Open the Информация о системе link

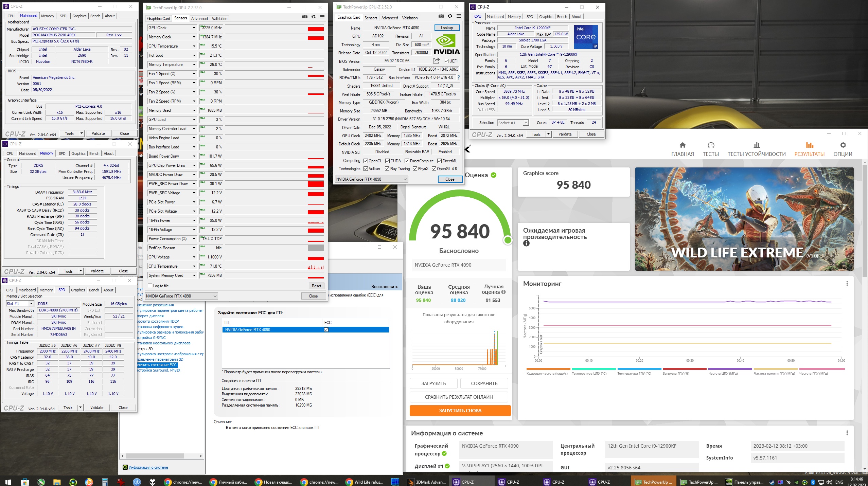pos(148,467)
